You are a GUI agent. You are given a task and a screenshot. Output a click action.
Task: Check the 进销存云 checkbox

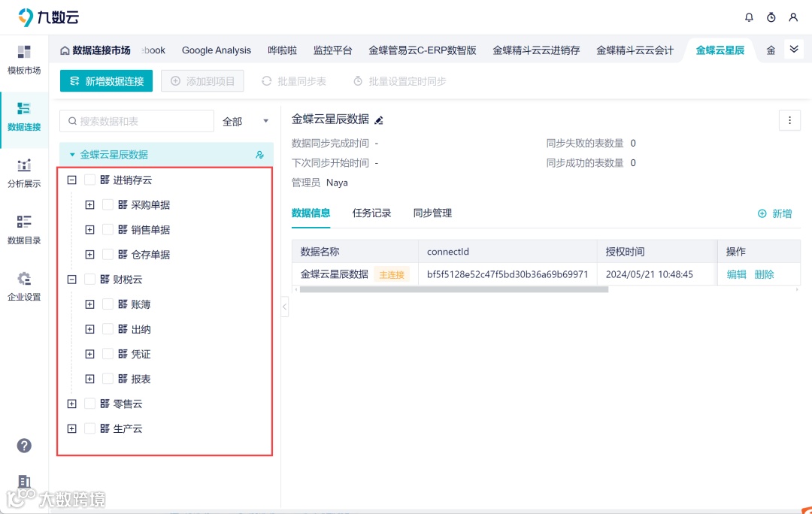click(89, 180)
